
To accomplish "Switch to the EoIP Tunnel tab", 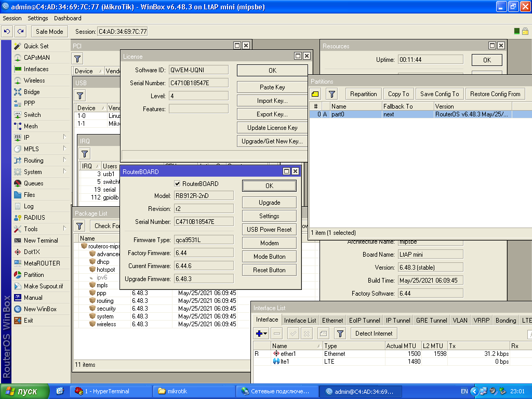I will tap(364, 320).
